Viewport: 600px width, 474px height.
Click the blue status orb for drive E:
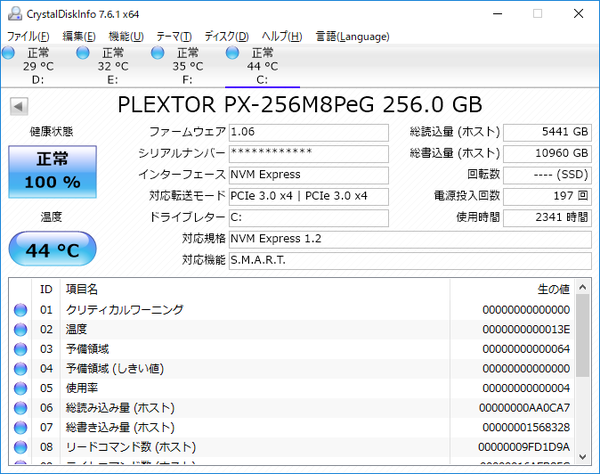[x=83, y=52]
